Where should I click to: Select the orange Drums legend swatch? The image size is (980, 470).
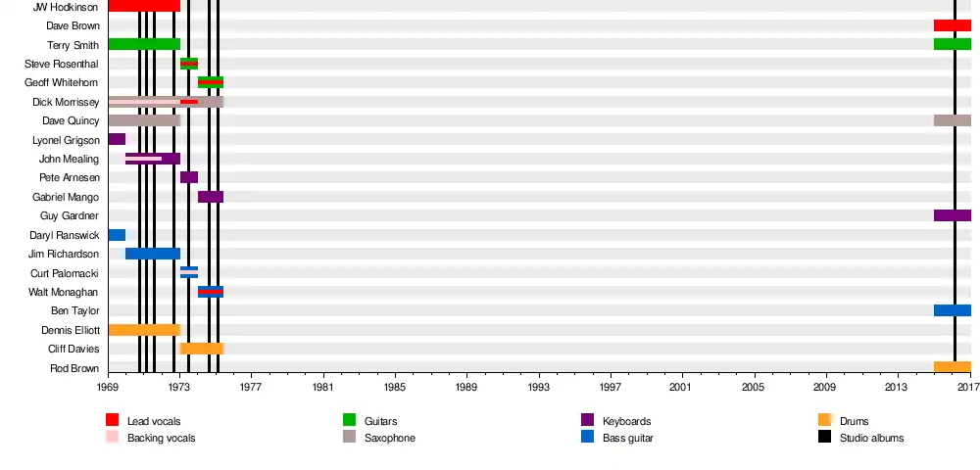click(x=825, y=420)
